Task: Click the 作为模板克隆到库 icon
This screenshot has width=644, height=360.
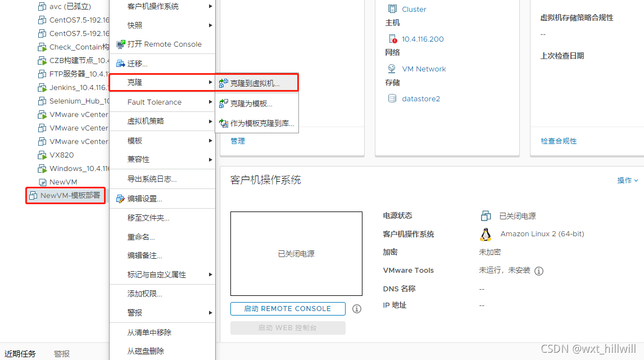Action: click(x=224, y=123)
